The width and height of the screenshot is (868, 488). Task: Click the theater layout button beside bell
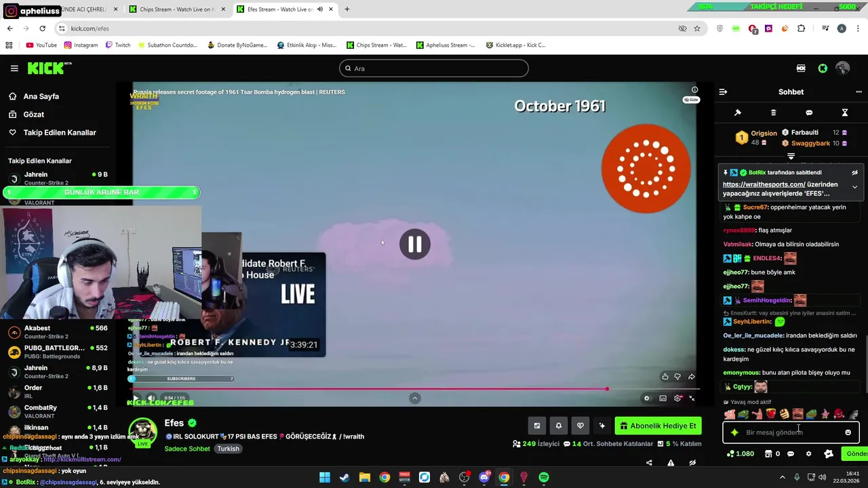tap(536, 426)
